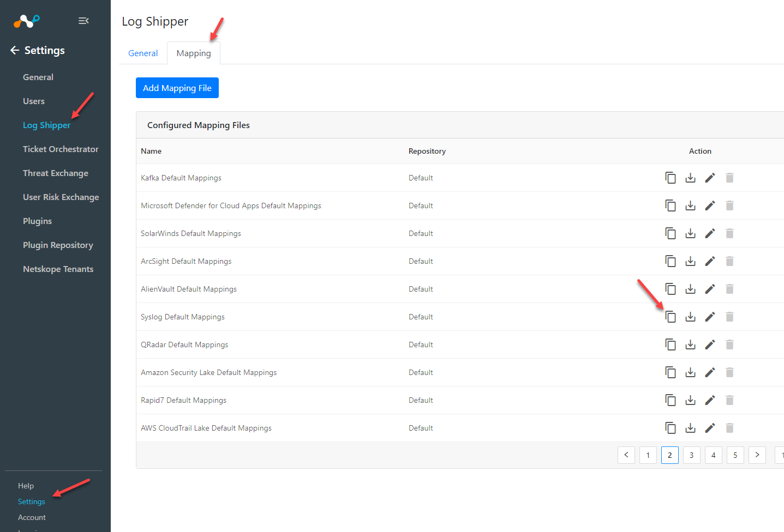Download the ArcSight Default Mappings file
The width and height of the screenshot is (784, 532).
pos(690,261)
